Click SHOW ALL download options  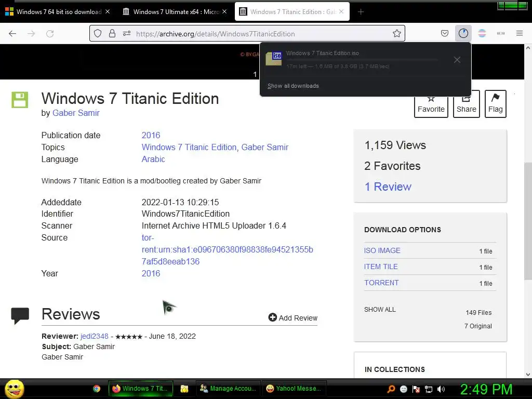pyautogui.click(x=380, y=310)
